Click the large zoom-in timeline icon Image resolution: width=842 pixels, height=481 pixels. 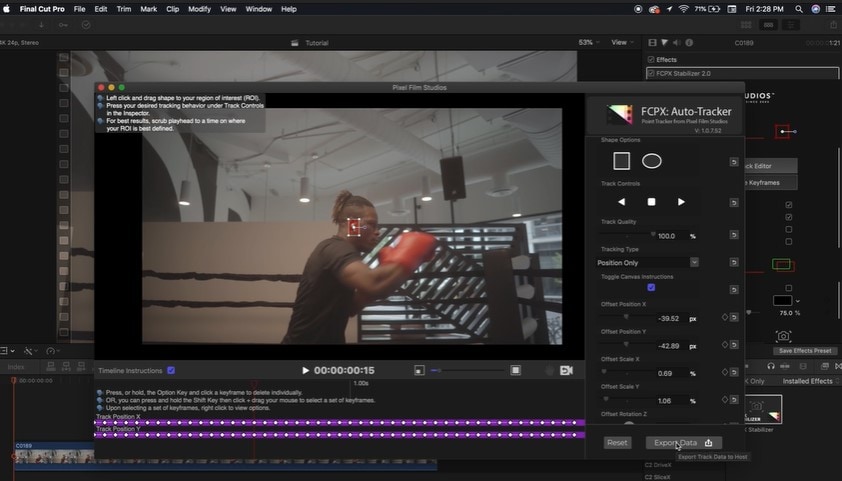[516, 370]
